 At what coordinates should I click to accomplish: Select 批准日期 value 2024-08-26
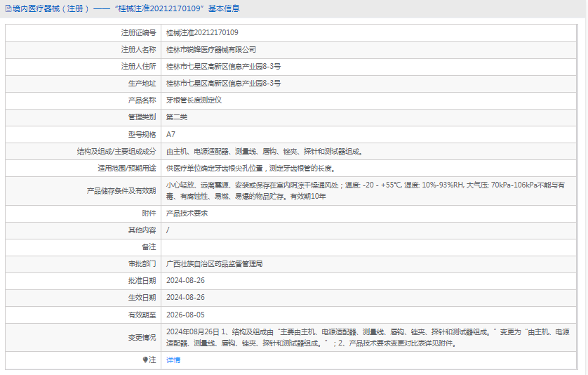[x=186, y=280]
